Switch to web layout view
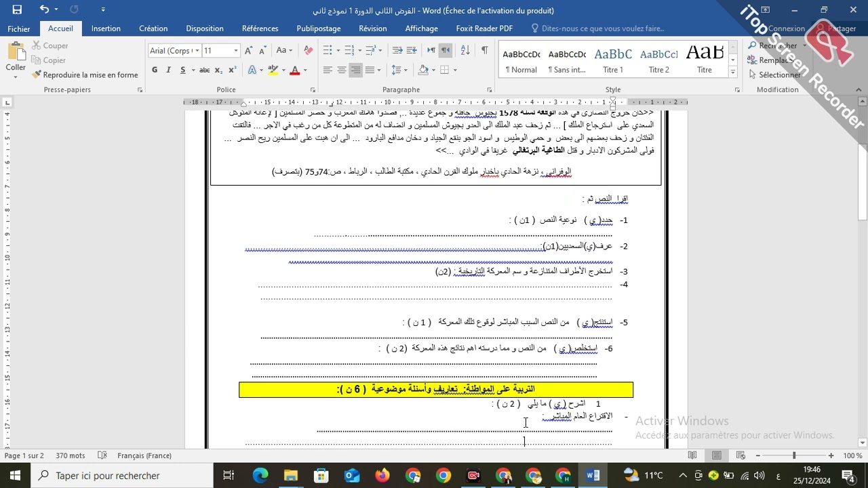868x488 pixels. 740,455
